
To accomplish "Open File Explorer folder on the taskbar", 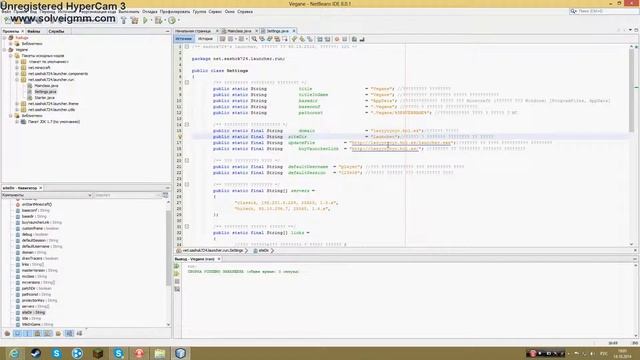I will 160,353.
